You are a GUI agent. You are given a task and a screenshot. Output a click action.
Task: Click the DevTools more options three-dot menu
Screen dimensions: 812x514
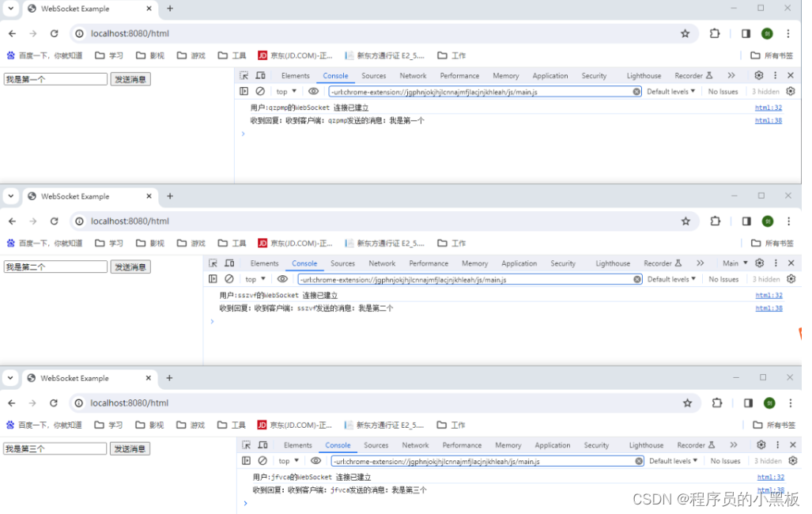(775, 75)
